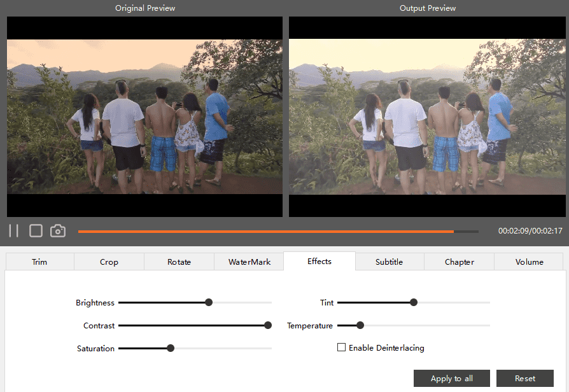Select the WaterMark tab

pos(249,262)
